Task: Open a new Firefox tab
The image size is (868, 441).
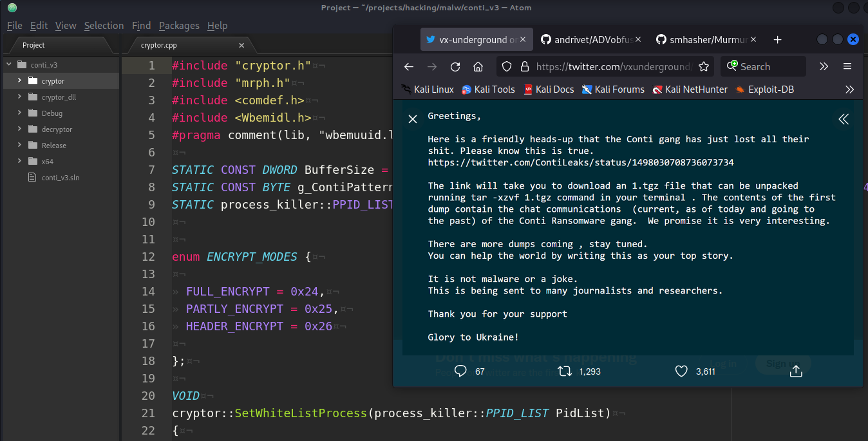Action: tap(777, 40)
